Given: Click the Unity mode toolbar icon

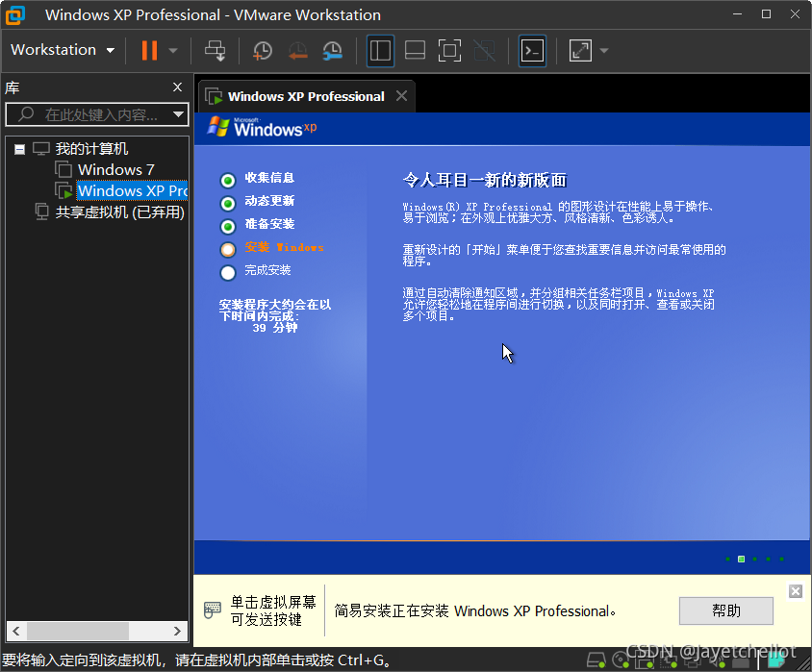Looking at the screenshot, I should click(x=485, y=51).
